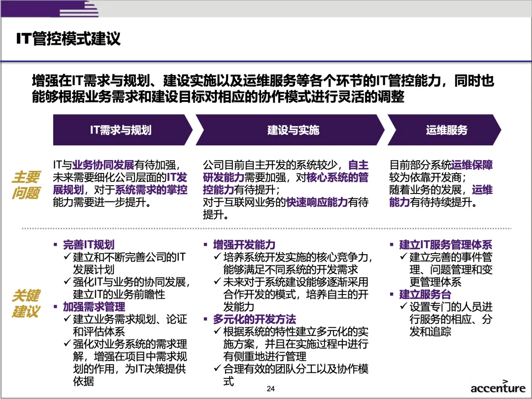Click the highlighted phrase "系统需求的掌控"
The width and height of the screenshot is (532, 399).
(151, 190)
